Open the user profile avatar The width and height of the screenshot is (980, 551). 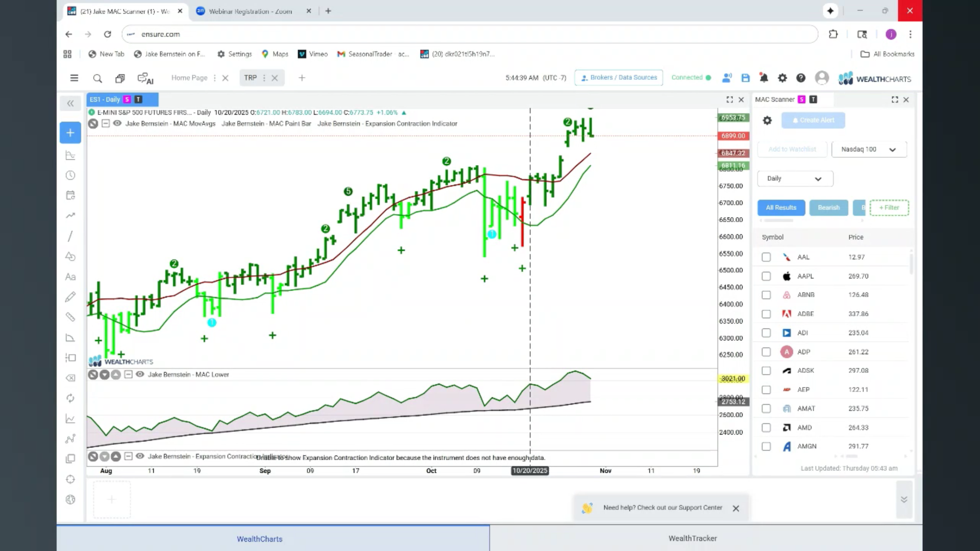click(822, 78)
